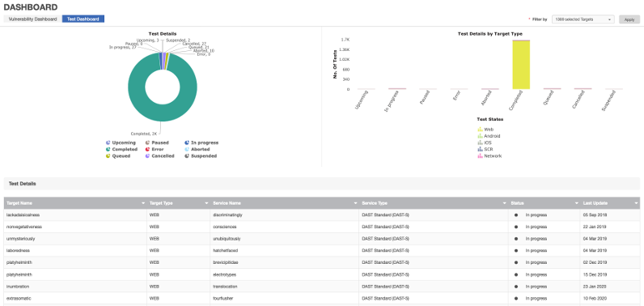644x306 pixels.
Task: Click the '15 Dec 2019' last update cell
Action: point(610,274)
